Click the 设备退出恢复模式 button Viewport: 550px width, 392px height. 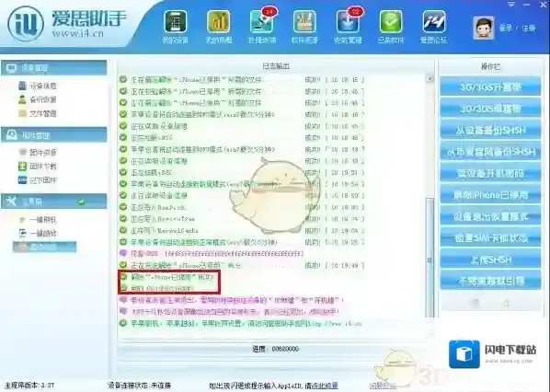pos(490,216)
